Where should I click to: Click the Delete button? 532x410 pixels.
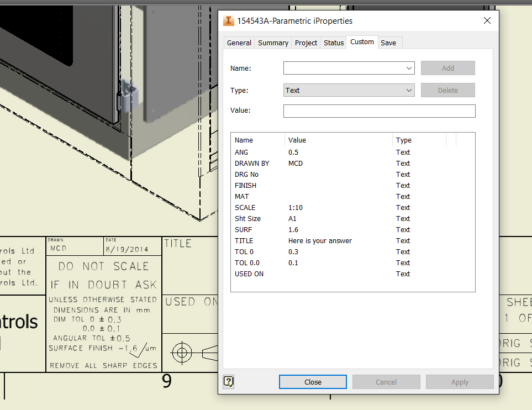click(x=447, y=90)
